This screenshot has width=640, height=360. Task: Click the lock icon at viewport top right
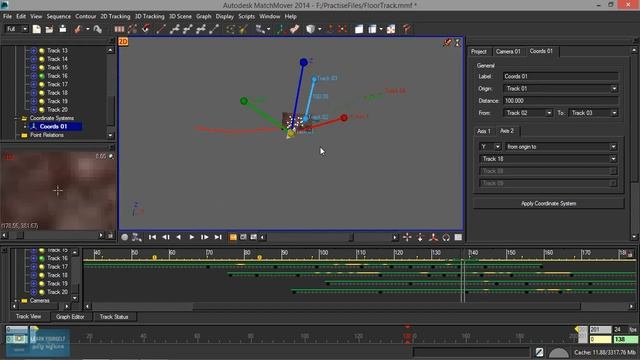click(447, 42)
